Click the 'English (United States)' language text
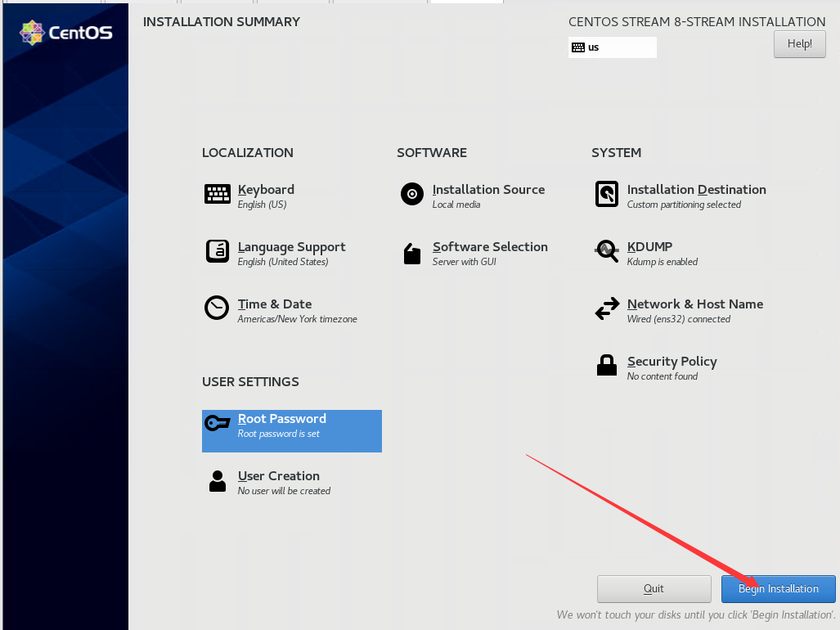 click(x=283, y=262)
